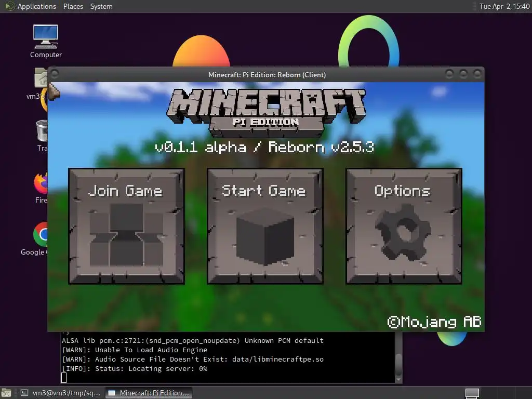Open the Places menu
This screenshot has height=399, width=532.
(x=73, y=6)
